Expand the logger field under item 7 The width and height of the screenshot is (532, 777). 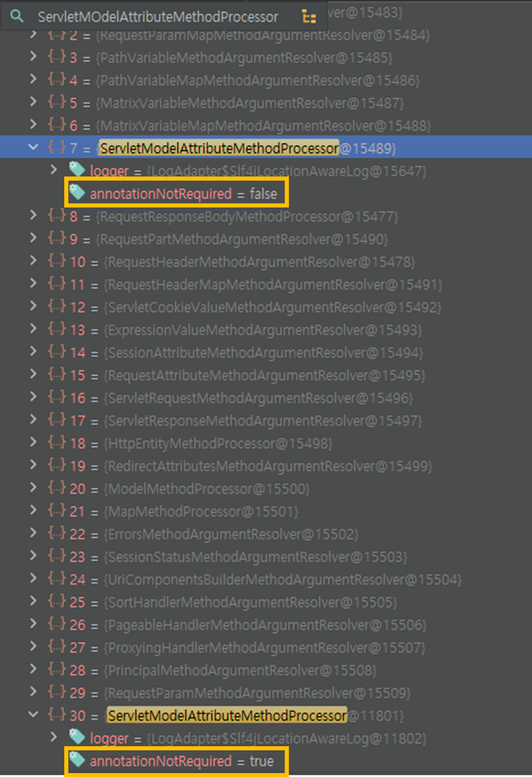[53, 170]
